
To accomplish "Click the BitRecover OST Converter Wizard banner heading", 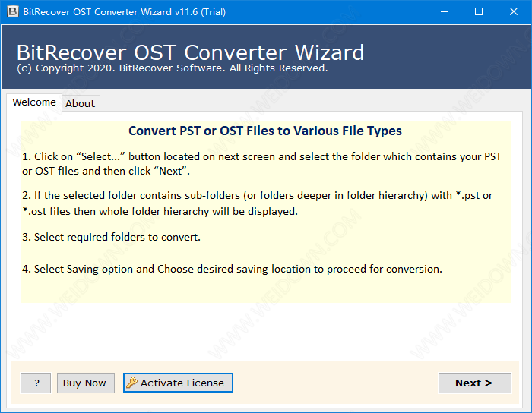I will [x=190, y=52].
